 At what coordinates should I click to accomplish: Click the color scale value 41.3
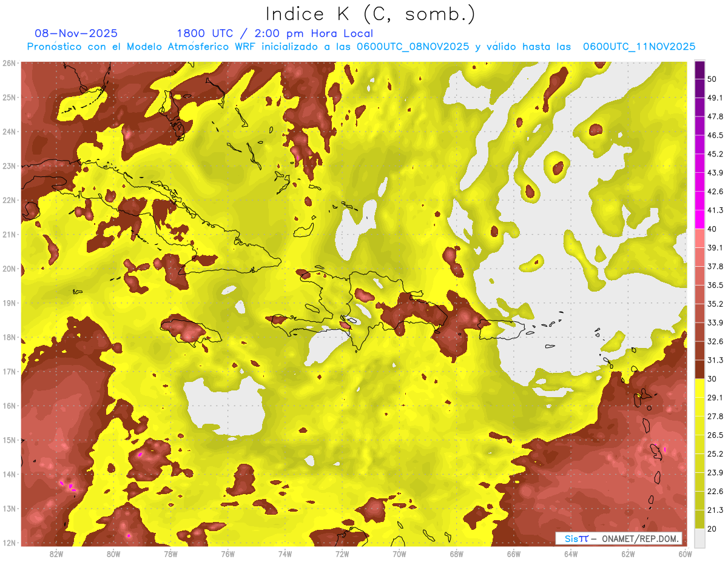tap(715, 210)
